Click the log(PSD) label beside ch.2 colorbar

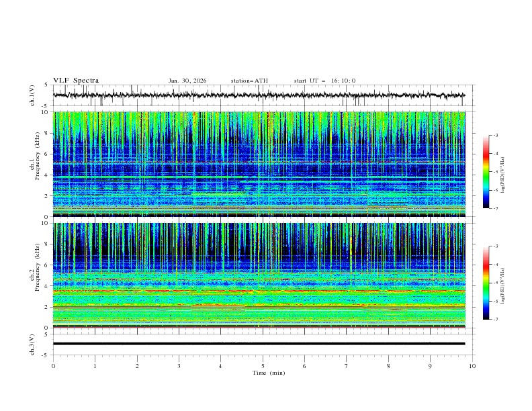502,285
